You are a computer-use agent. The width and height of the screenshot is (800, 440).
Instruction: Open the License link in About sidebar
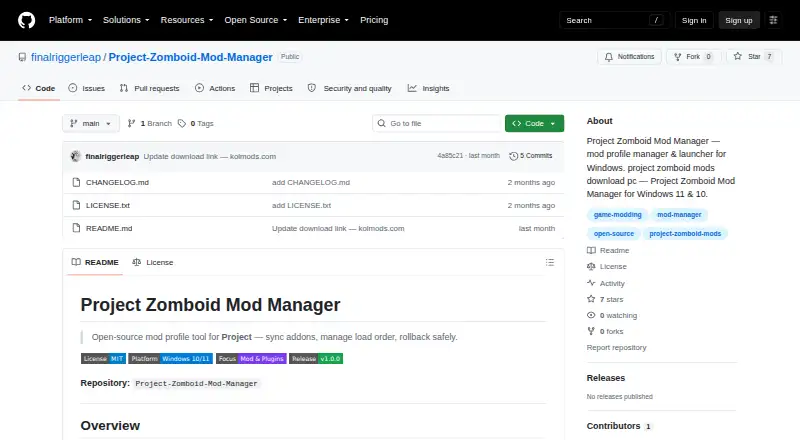pos(607,266)
